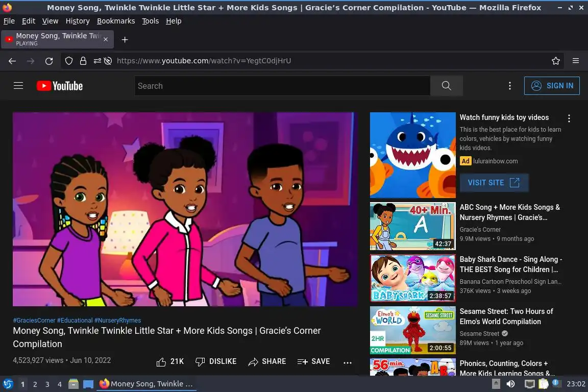Focus the YouTube search field
Screen dimensions: 588x392
[x=282, y=86]
